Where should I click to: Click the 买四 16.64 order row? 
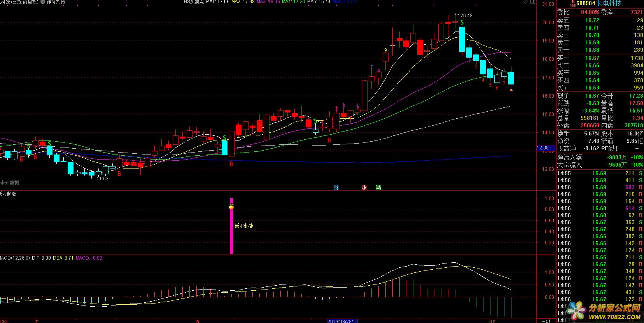pyautogui.click(x=600, y=80)
